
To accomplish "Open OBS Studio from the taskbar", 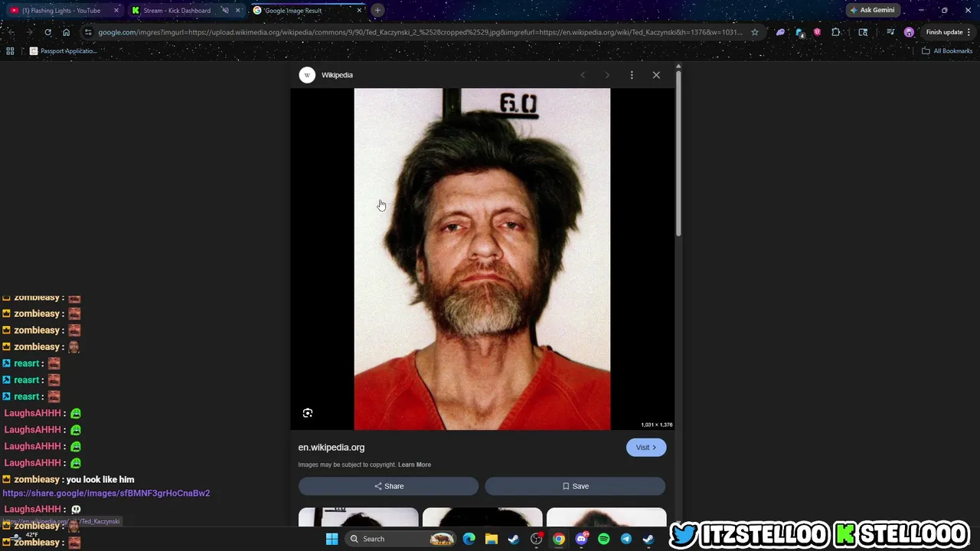I will pyautogui.click(x=536, y=539).
